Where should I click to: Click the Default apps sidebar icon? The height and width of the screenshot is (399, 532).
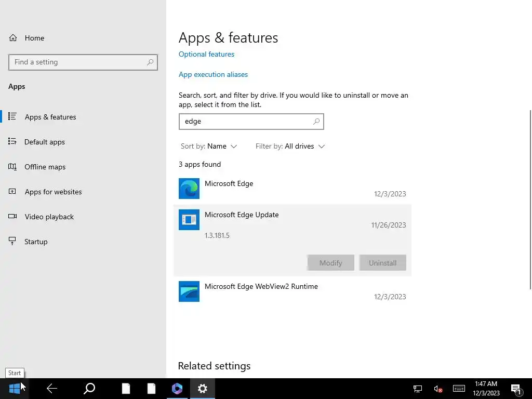12,141
